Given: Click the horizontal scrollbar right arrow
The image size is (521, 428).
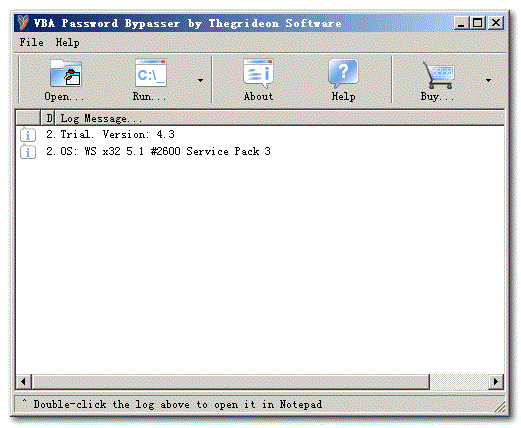Looking at the screenshot, I should pos(496,381).
